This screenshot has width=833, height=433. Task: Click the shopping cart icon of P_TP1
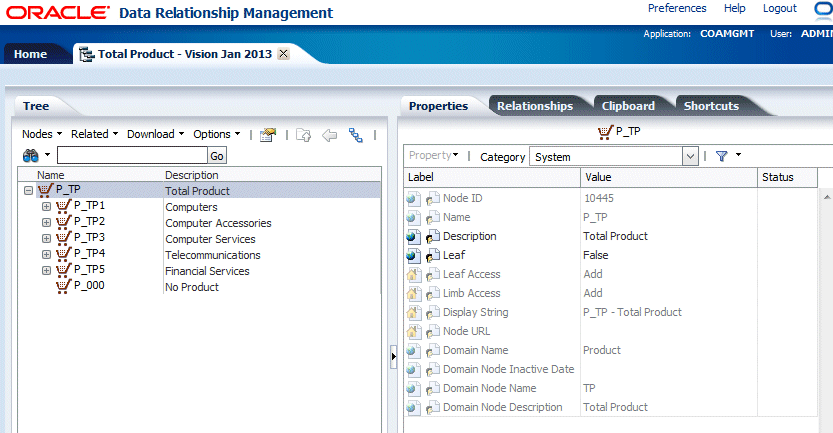pyautogui.click(x=63, y=206)
